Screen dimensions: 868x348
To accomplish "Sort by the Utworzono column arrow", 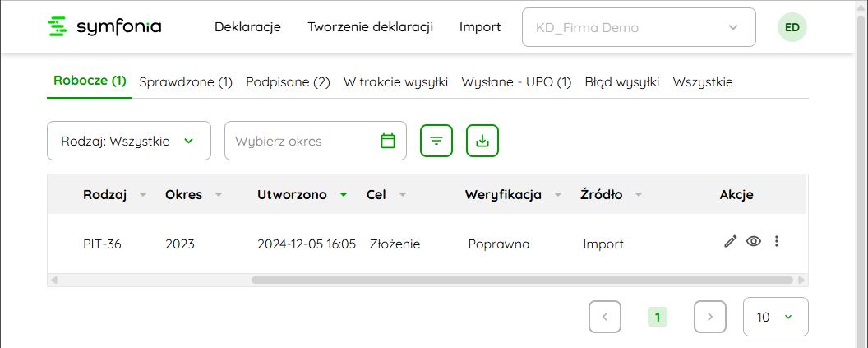I will pyautogui.click(x=344, y=194).
